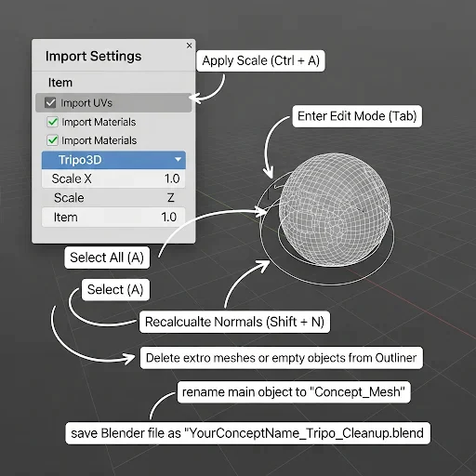Click the Import Settings dialog title

coord(93,56)
